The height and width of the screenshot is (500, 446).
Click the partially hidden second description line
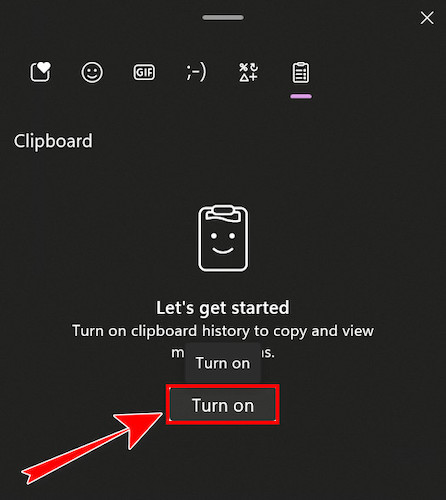pyautogui.click(x=223, y=353)
